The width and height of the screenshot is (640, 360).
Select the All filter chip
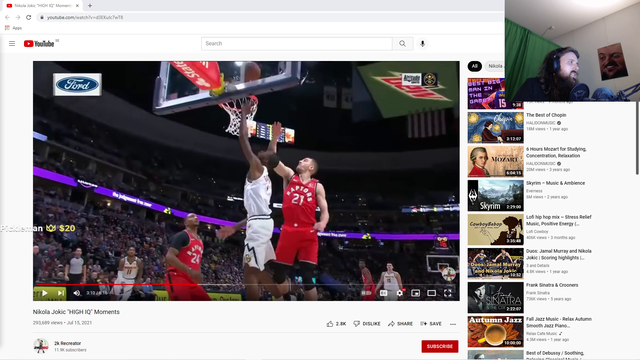tap(474, 66)
